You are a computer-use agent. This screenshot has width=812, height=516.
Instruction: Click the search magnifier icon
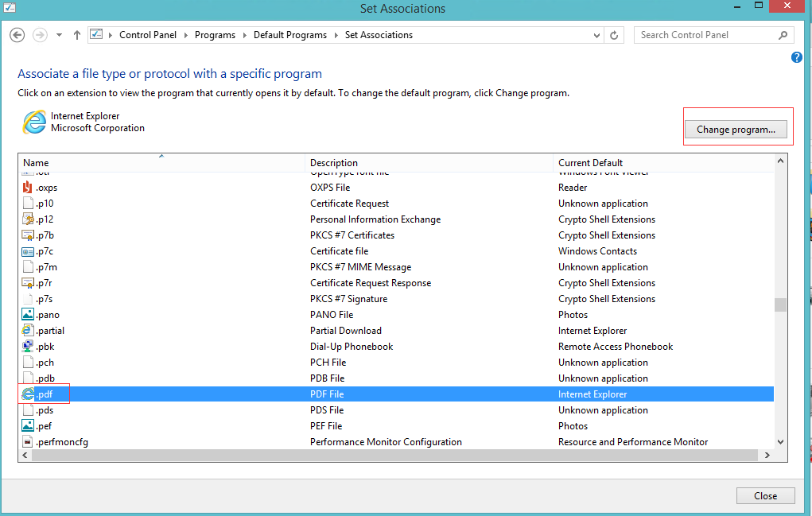(x=783, y=35)
